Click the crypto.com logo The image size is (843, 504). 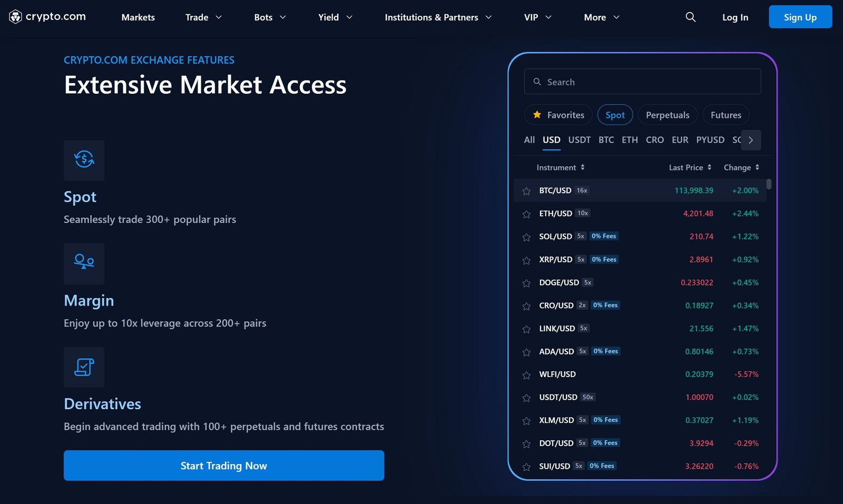tap(46, 16)
